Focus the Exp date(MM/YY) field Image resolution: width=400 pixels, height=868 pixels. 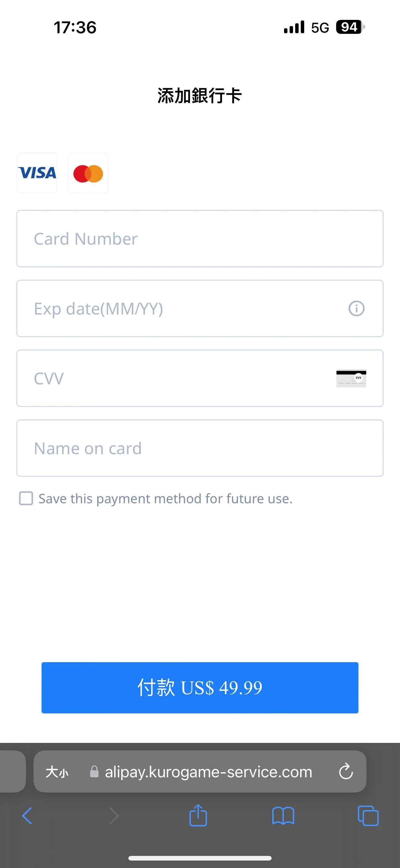[x=200, y=308]
